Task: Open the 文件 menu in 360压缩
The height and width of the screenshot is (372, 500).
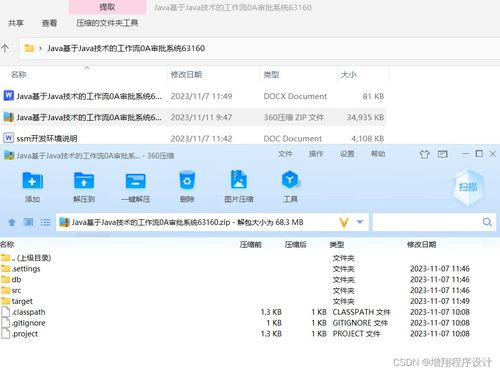Action: tap(285, 154)
